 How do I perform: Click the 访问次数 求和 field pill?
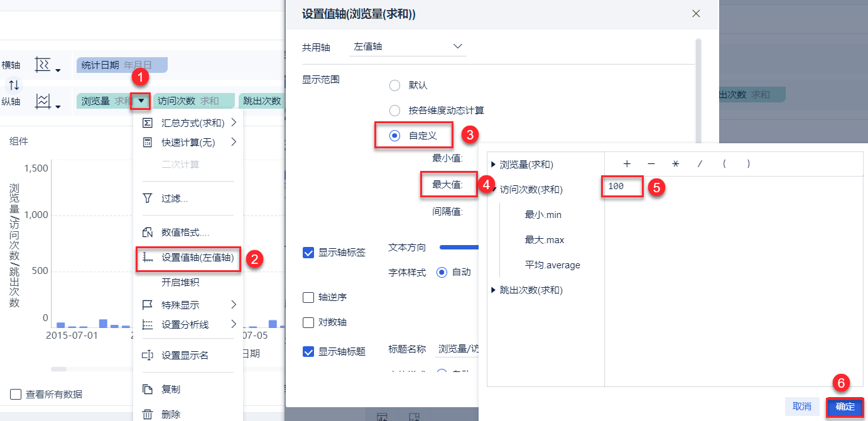[193, 101]
